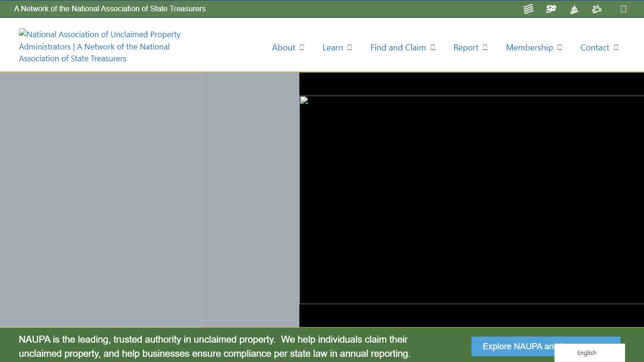Toggle the Report dropdown open
The width and height of the screenshot is (644, 362).
(x=485, y=47)
